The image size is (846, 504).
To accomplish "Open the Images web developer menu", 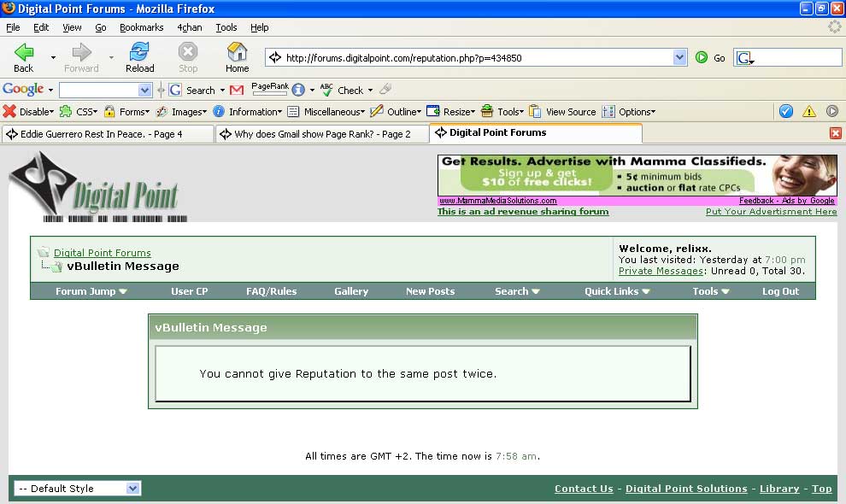I will tap(181, 112).
